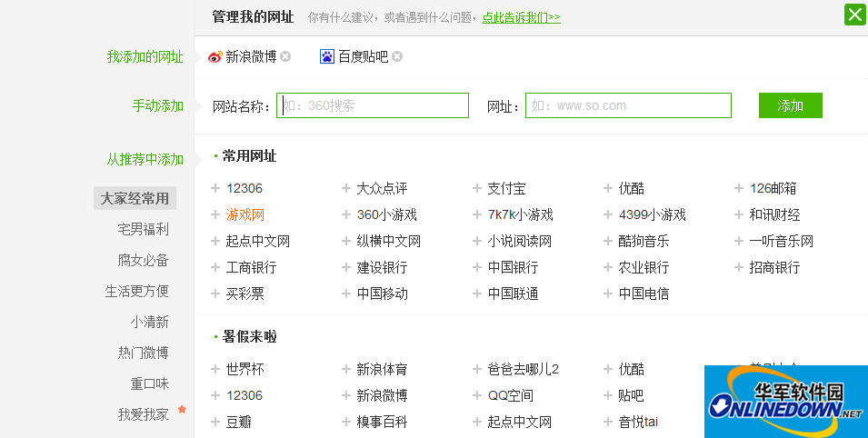Click the 手动添加 section label
The width and height of the screenshot is (868, 438).
158,105
